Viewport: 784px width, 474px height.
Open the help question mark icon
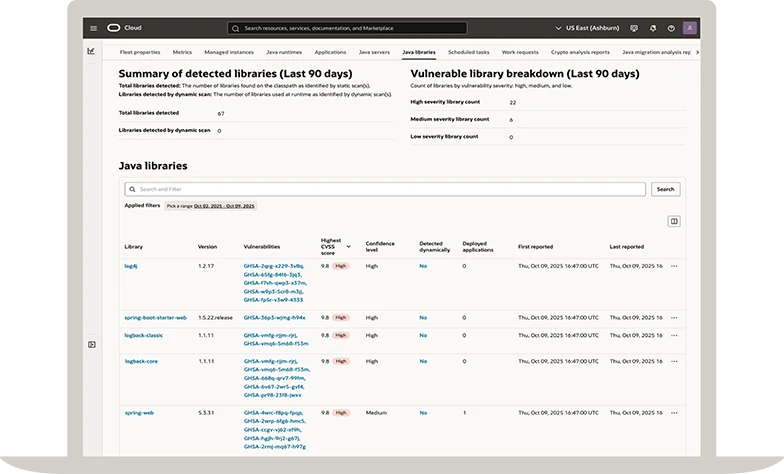[671, 28]
